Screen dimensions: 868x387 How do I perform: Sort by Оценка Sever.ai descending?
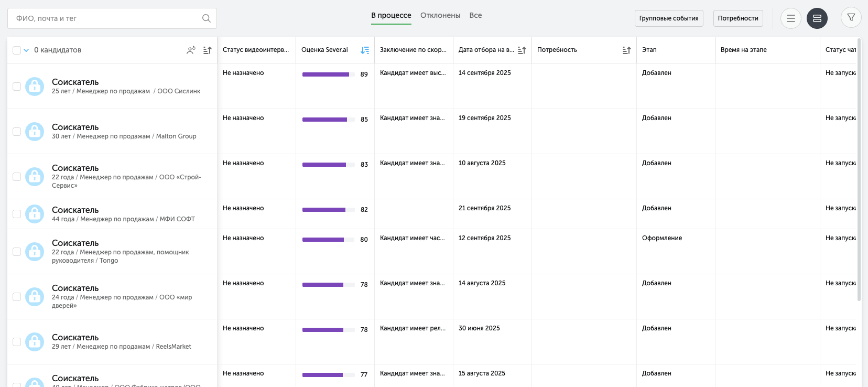coord(365,50)
